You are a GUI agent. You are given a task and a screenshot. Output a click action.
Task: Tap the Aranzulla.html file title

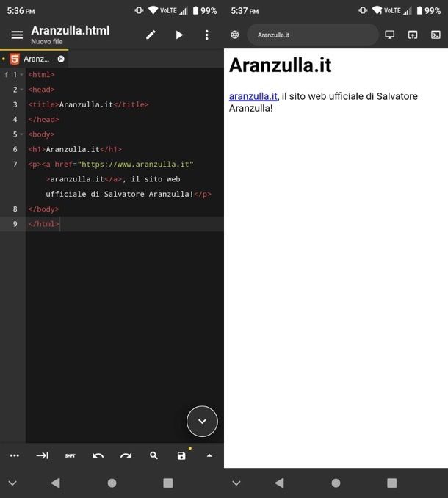[x=71, y=31]
